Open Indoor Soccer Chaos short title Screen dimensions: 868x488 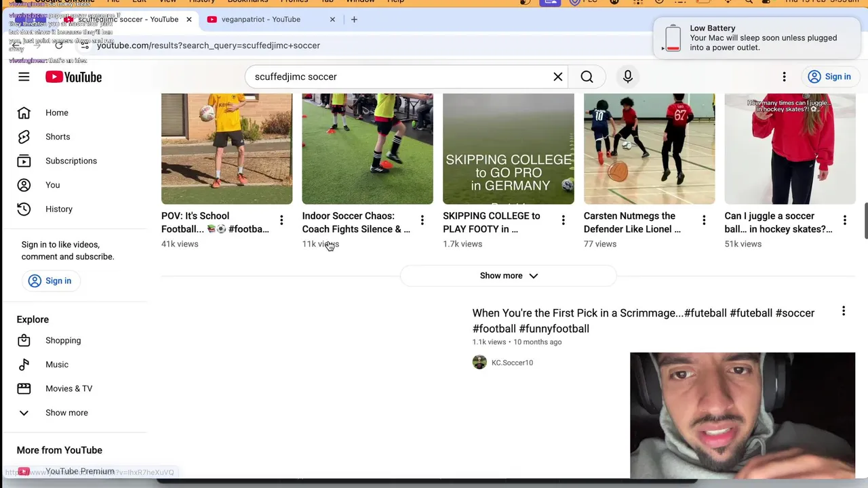tap(356, 222)
